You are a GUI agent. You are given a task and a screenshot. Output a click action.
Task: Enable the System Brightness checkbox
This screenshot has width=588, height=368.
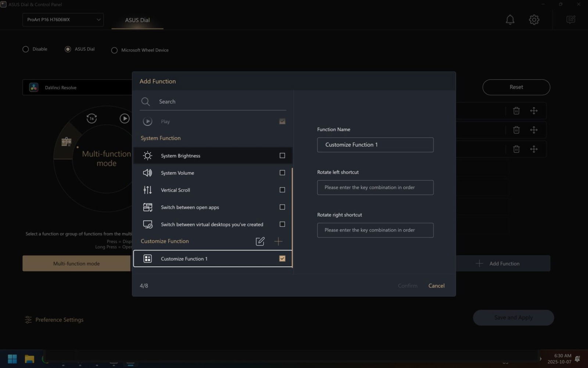point(282,156)
